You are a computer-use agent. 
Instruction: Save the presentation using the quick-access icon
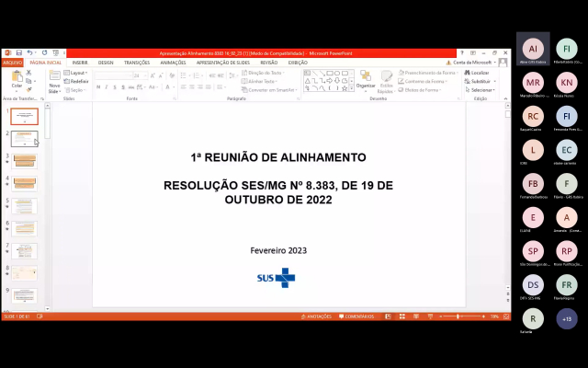click(x=19, y=52)
